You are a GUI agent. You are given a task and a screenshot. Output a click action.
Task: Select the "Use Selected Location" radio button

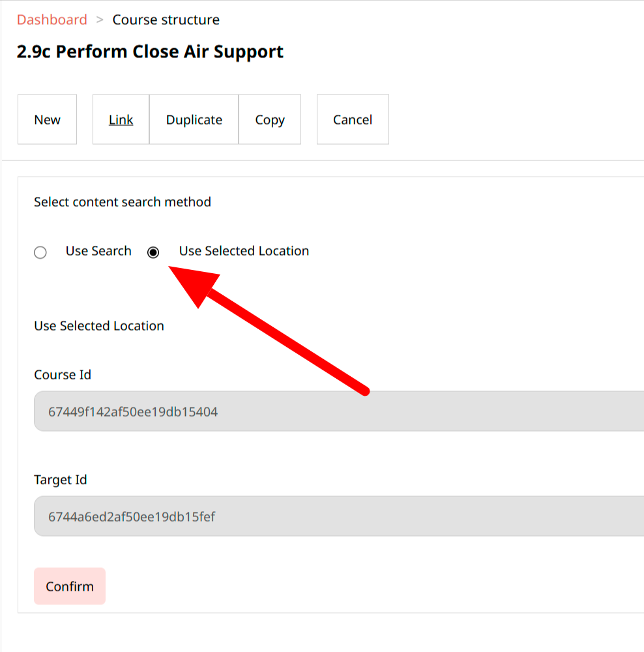pyautogui.click(x=153, y=252)
